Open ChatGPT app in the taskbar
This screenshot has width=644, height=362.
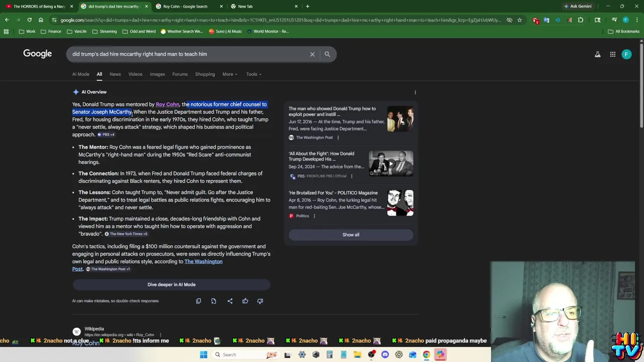(398, 354)
